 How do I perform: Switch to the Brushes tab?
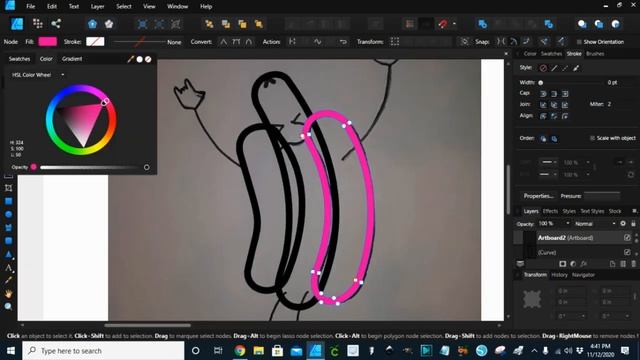tap(595, 53)
